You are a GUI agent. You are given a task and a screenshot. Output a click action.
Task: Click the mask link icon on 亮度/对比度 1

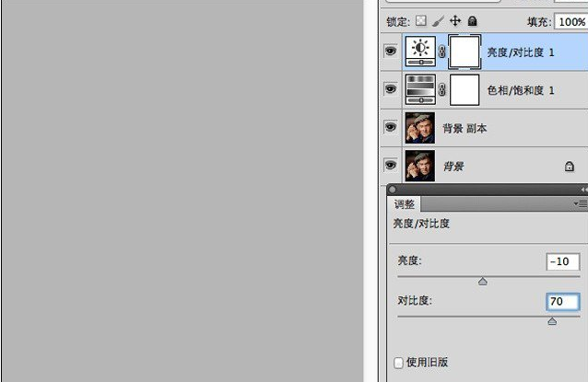pyautogui.click(x=442, y=52)
